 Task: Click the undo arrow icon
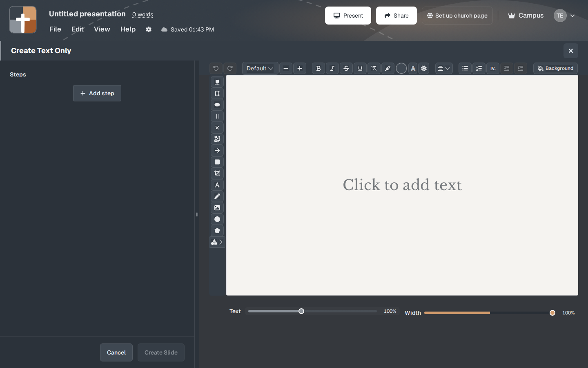click(x=216, y=68)
